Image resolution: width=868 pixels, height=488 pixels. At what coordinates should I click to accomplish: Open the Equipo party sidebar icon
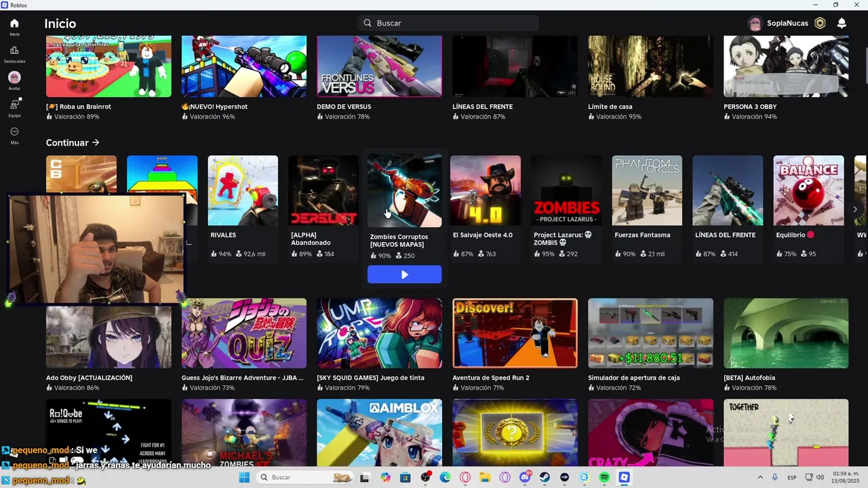click(x=14, y=104)
